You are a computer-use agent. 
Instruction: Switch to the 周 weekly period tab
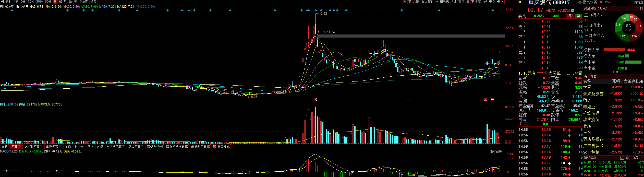(60, 2)
